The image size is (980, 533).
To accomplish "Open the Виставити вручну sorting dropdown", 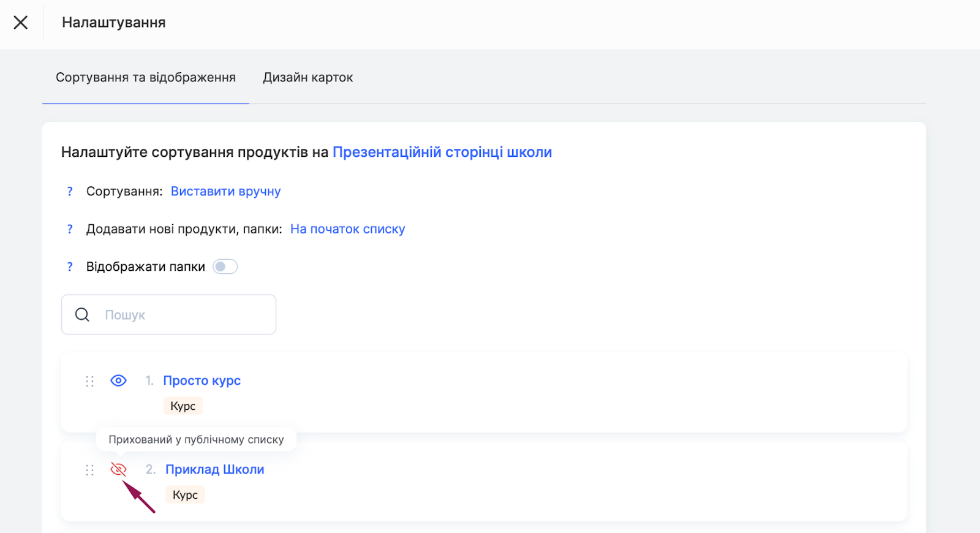I will [225, 191].
